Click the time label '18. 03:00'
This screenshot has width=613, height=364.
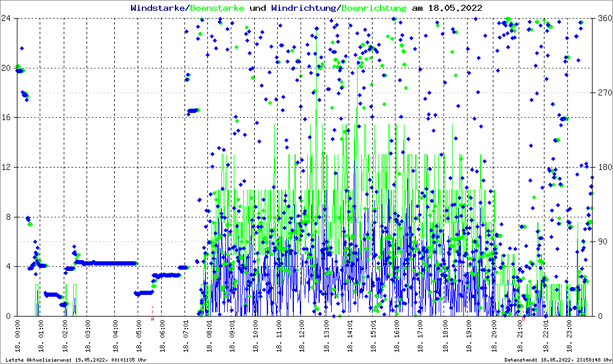tap(88, 336)
